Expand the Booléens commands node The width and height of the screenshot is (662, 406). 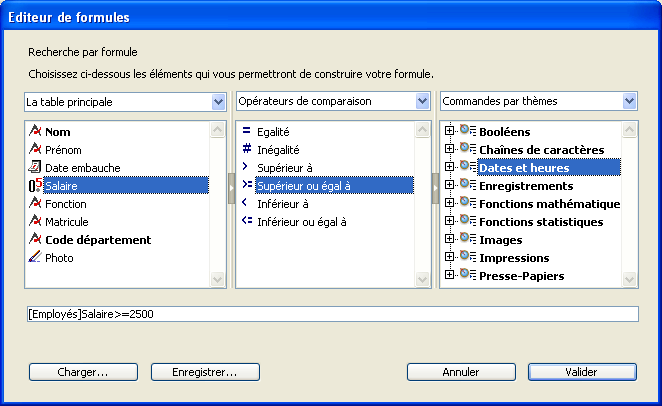pos(449,132)
